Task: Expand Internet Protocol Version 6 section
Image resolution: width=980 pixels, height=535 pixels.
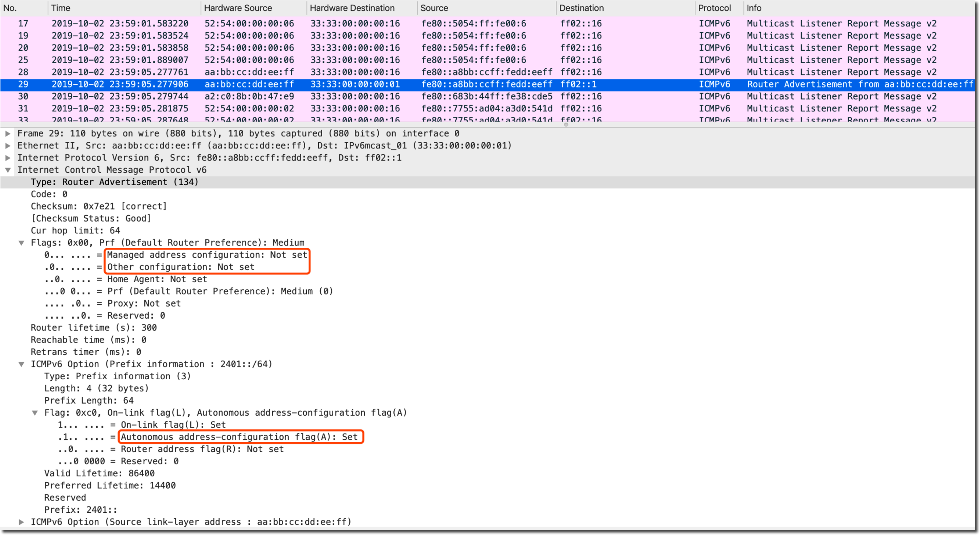Action: [x=8, y=158]
